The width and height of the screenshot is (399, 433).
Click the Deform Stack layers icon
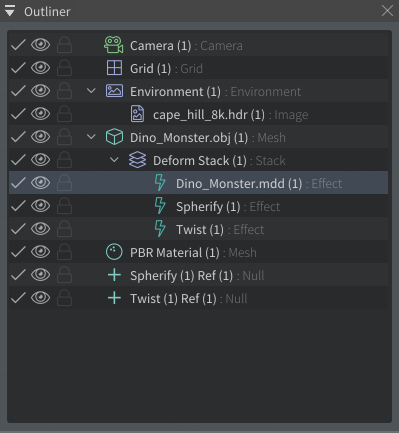(137, 160)
